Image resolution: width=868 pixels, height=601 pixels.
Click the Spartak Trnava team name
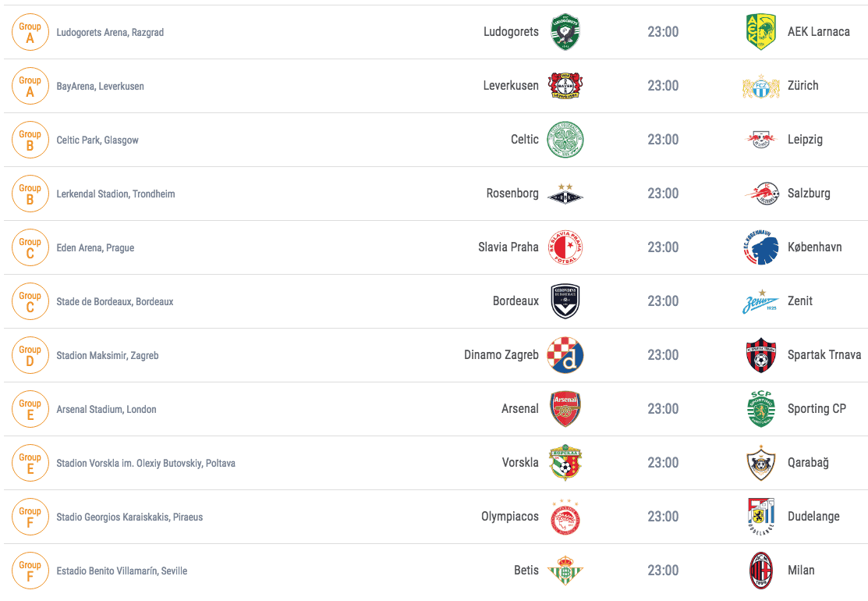pos(824,355)
